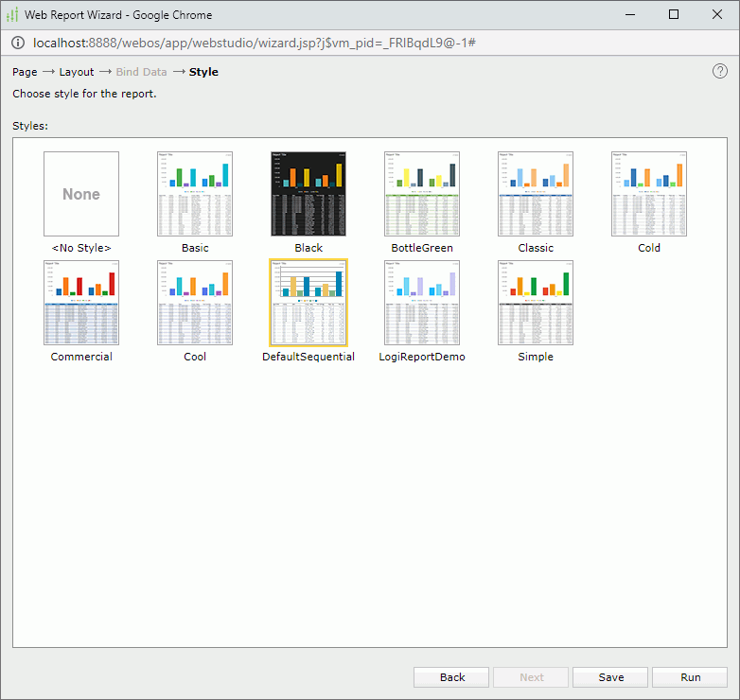Screen dimensions: 740x700
Task: Apply the Classic style thumbnail
Action: point(536,194)
